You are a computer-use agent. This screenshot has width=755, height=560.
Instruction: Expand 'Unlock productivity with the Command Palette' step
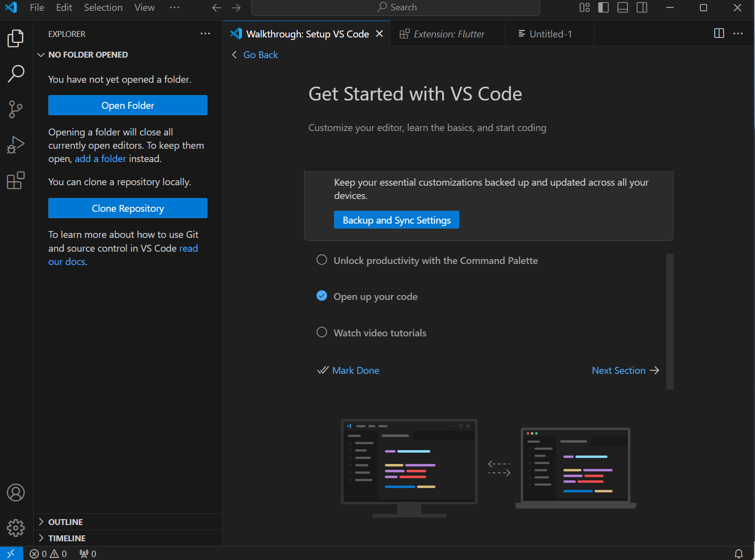(x=436, y=261)
